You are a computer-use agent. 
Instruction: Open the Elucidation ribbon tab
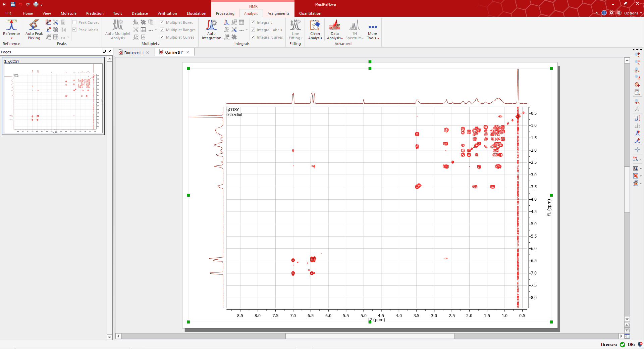click(x=196, y=13)
